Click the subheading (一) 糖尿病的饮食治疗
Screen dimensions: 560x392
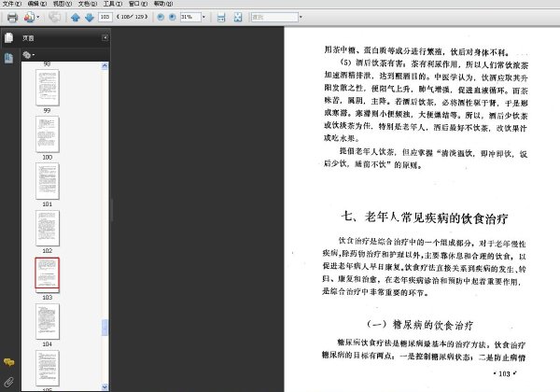pos(420,325)
